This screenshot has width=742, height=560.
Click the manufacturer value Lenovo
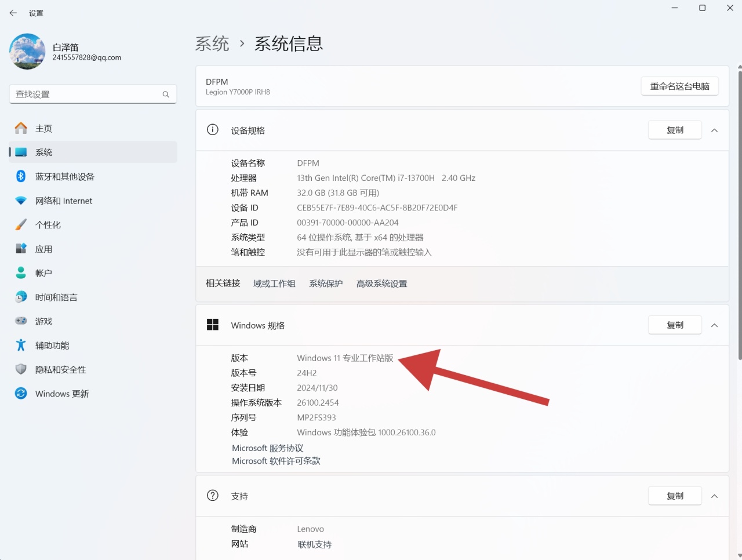[310, 529]
